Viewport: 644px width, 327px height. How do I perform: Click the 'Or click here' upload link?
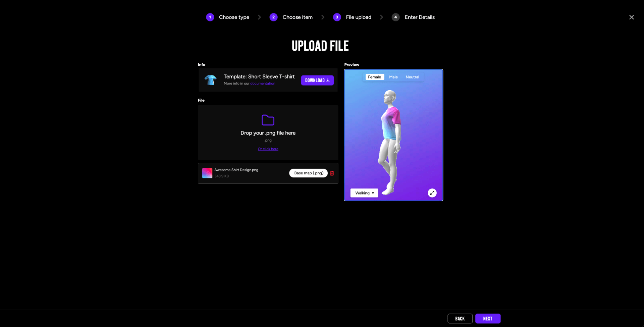[x=268, y=149]
